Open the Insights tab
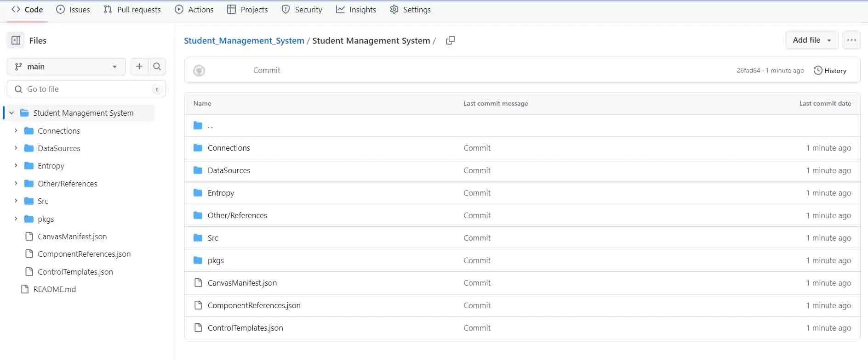The height and width of the screenshot is (360, 868). (x=356, y=10)
